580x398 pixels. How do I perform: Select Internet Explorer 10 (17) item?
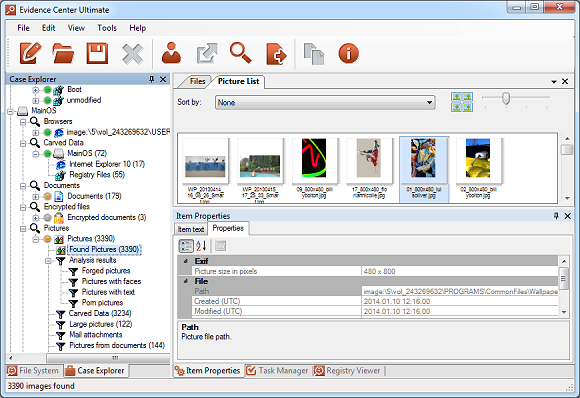pyautogui.click(x=107, y=164)
